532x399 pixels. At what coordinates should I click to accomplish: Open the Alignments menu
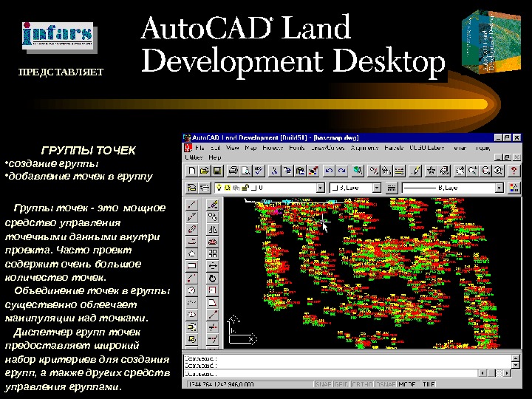[364, 148]
